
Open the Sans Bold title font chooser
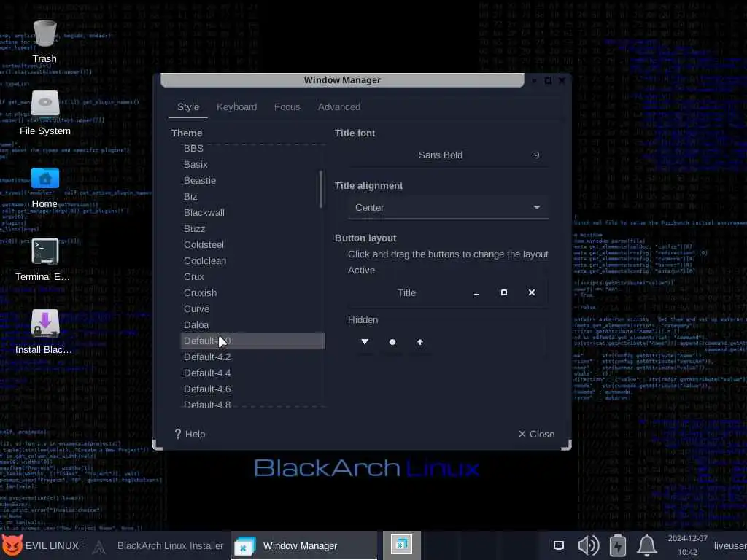coord(449,155)
